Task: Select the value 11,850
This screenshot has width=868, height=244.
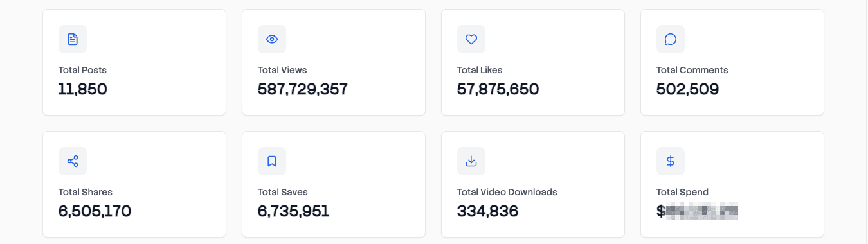Action: coord(83,89)
